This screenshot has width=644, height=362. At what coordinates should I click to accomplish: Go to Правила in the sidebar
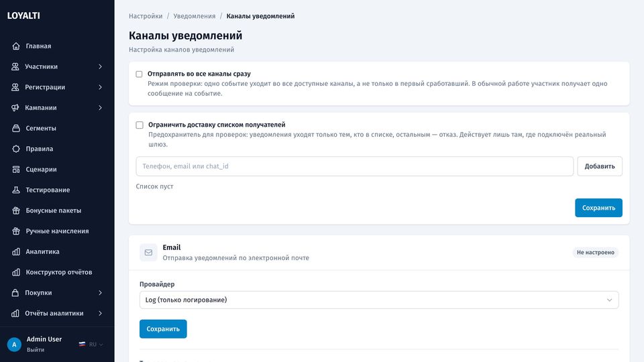[57, 149]
